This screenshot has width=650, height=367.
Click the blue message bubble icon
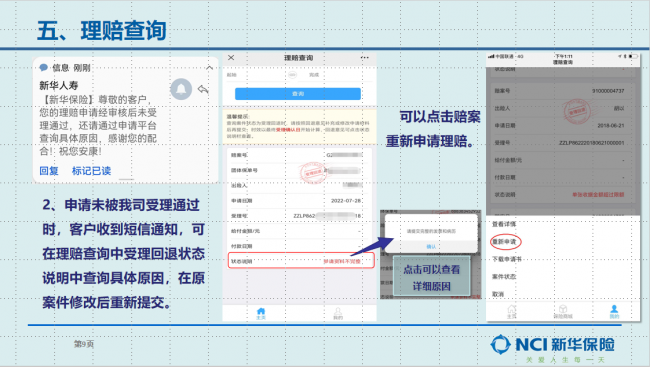coord(44,67)
